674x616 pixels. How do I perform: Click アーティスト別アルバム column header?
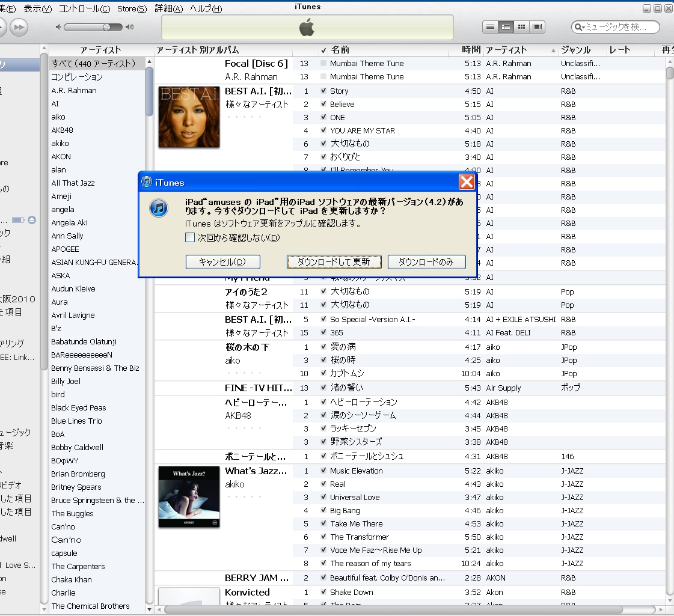223,50
